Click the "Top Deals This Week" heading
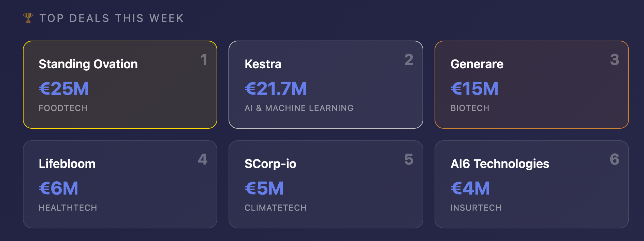 [112, 18]
